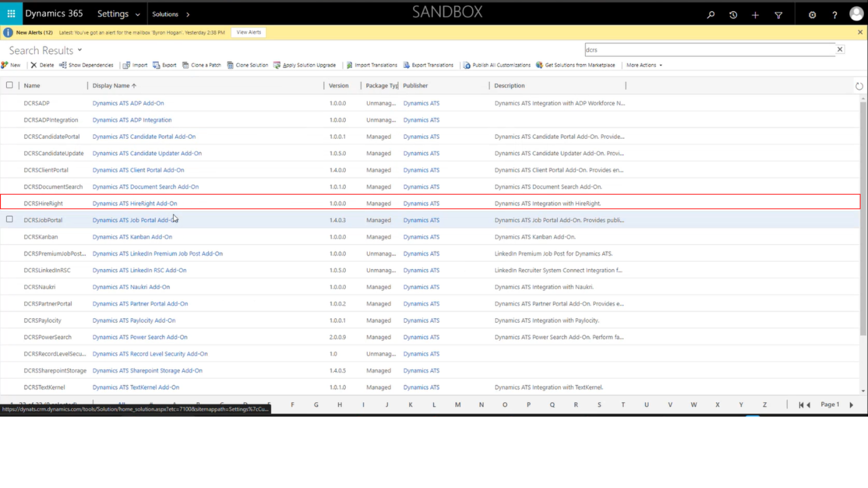
Task: Sort by Package Type column header
Action: (382, 85)
